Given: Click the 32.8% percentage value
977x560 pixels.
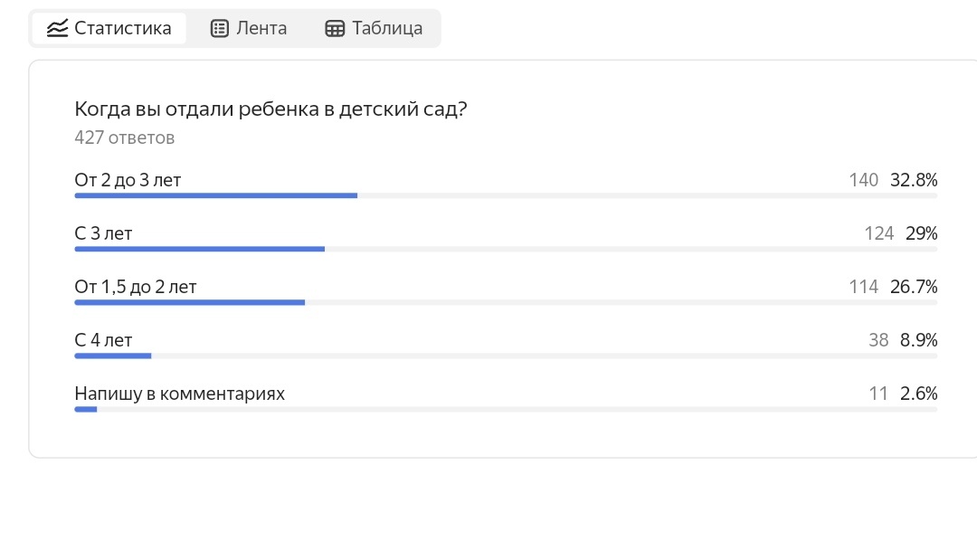Looking at the screenshot, I should point(914,180).
